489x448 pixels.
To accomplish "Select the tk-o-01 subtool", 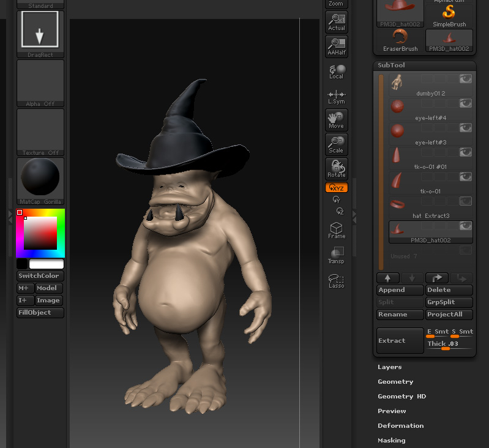I will pyautogui.click(x=430, y=183).
